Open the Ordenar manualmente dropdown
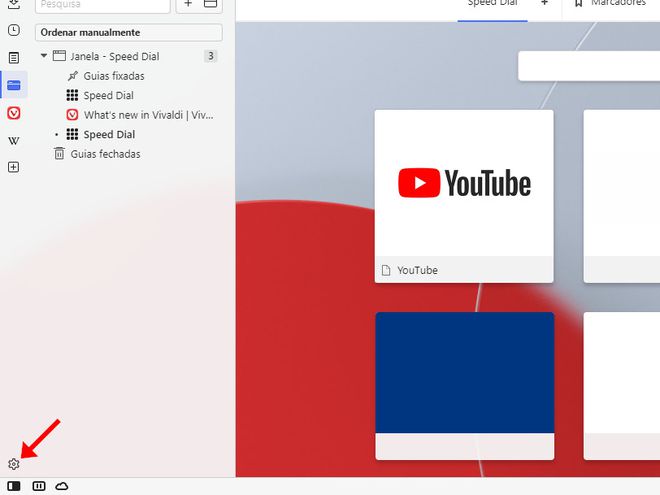The width and height of the screenshot is (660, 495). 129,32
